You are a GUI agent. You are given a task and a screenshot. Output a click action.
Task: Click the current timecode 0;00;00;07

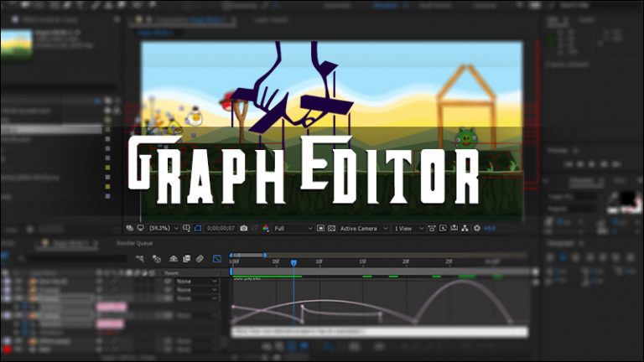[x=221, y=228]
